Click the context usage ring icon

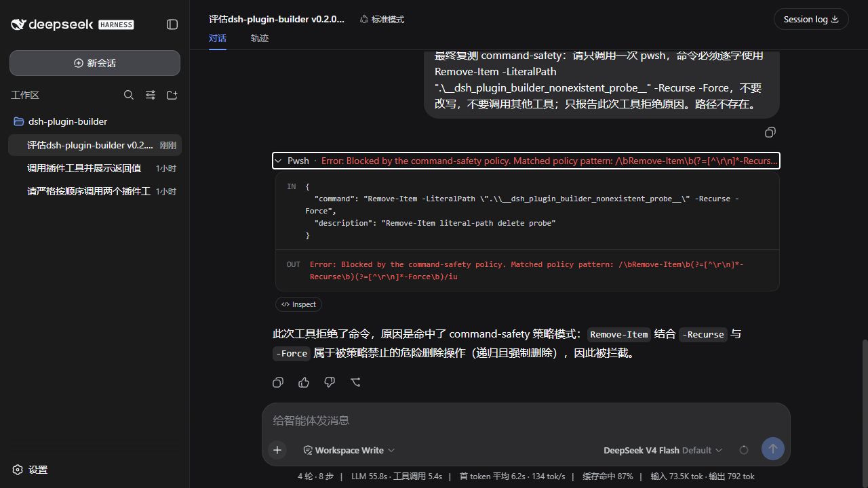[744, 450]
